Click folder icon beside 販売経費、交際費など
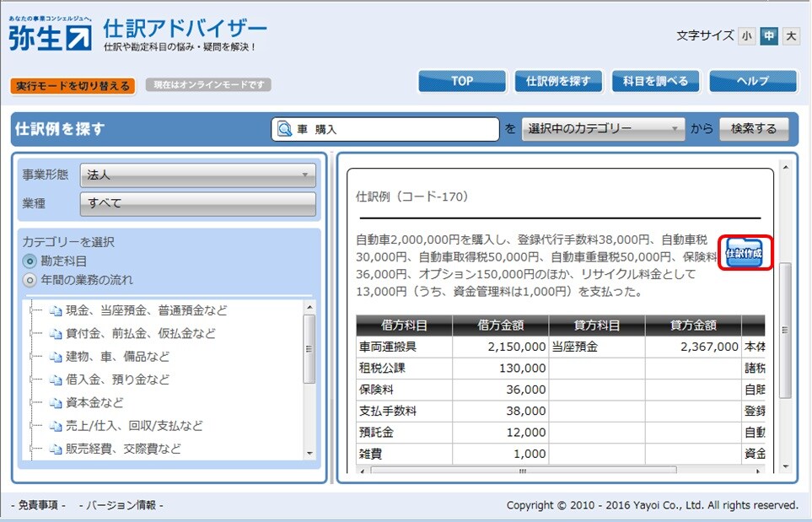812x522 pixels. click(x=56, y=449)
